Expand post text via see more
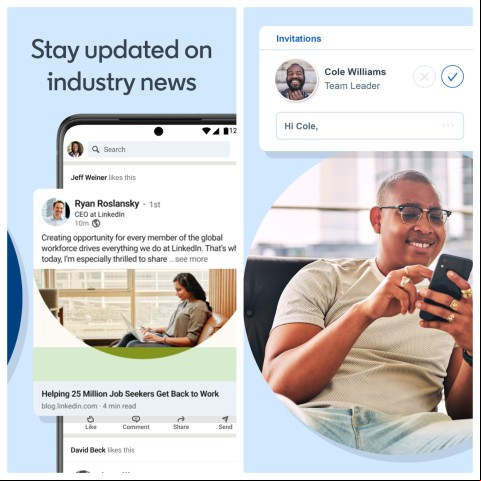 coord(191,259)
